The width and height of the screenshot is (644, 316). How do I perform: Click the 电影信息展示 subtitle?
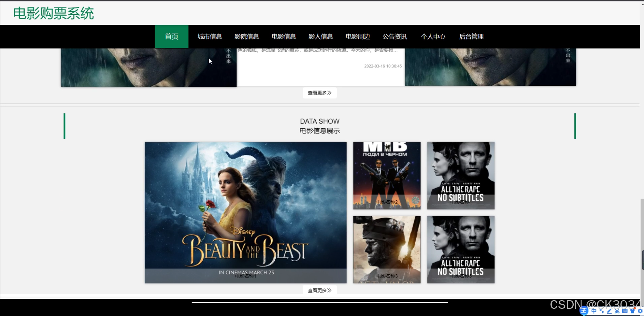pyautogui.click(x=320, y=131)
